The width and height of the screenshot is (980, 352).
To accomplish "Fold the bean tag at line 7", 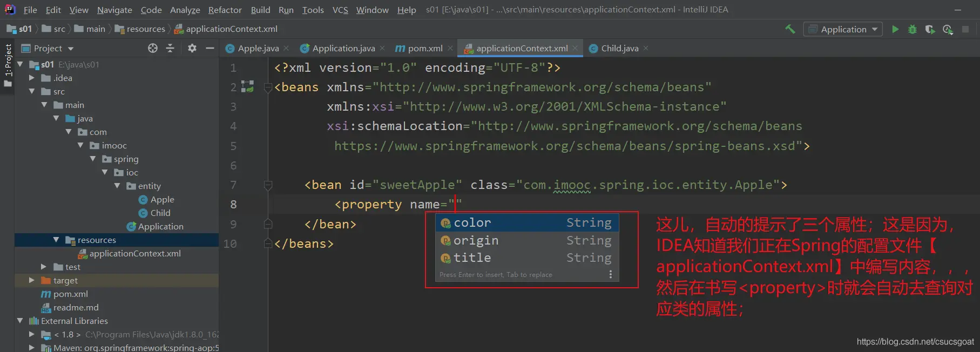I will coord(267,185).
